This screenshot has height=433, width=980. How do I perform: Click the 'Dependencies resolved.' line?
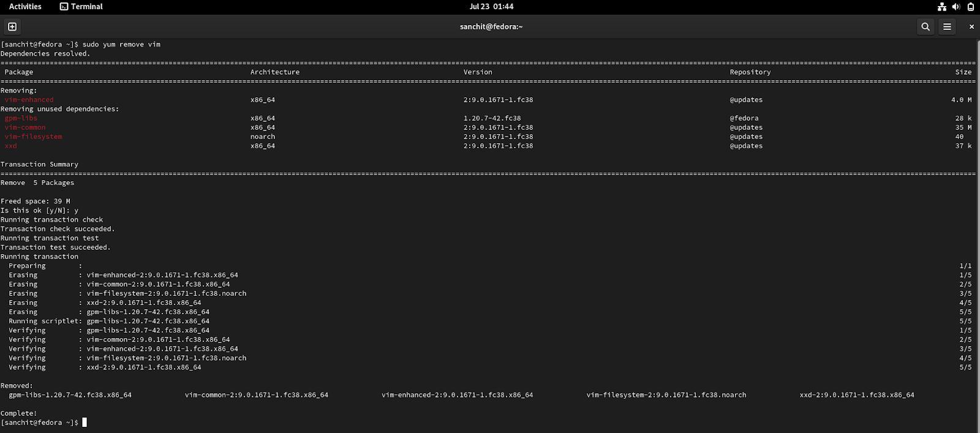tap(45, 53)
